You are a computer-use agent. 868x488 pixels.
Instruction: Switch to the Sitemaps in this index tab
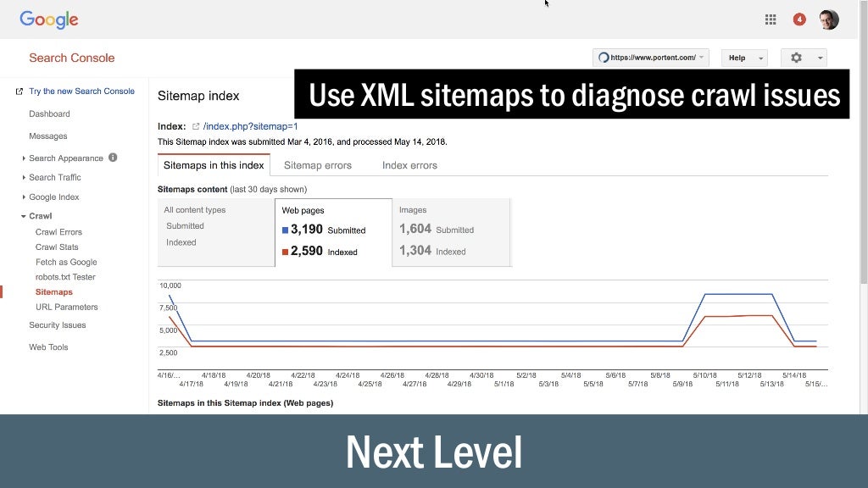(x=214, y=165)
